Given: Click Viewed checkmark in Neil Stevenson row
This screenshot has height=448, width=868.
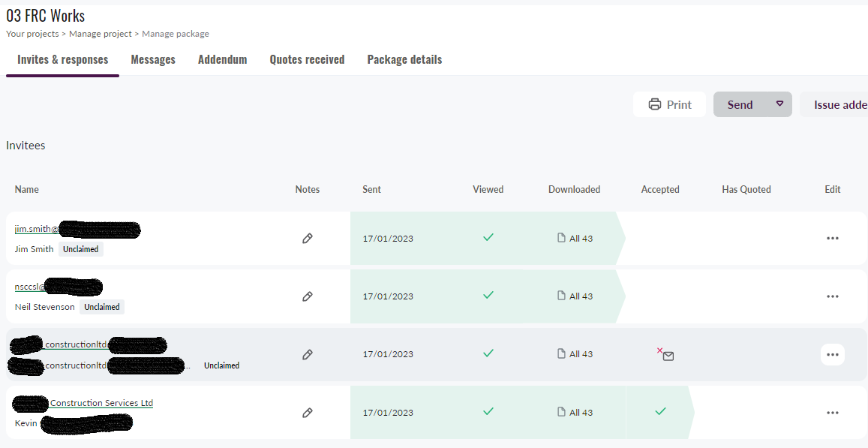Looking at the screenshot, I should (x=488, y=296).
